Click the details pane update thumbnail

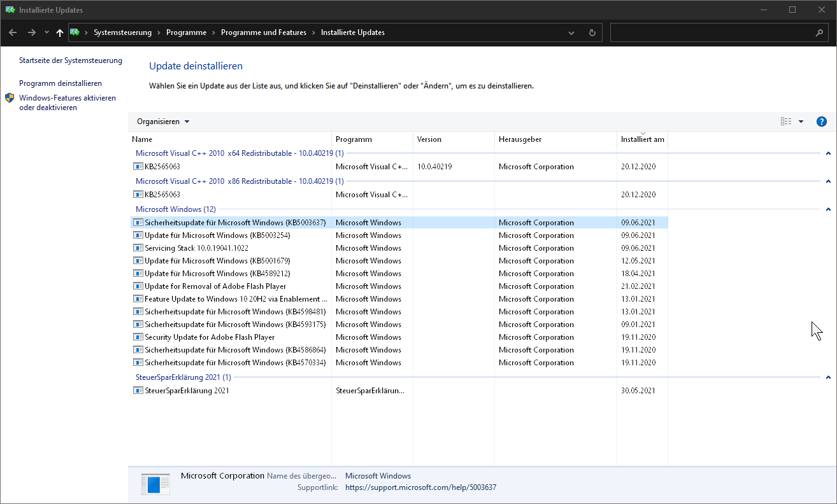[x=155, y=484]
